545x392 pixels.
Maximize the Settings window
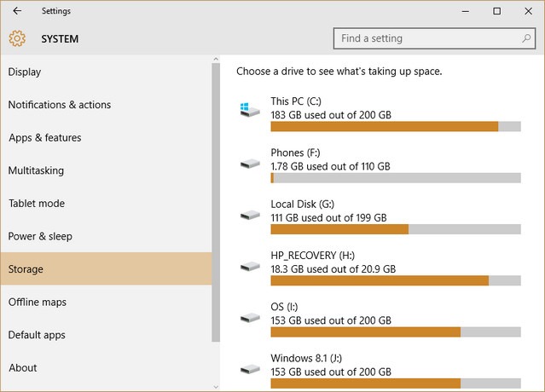[x=497, y=11]
